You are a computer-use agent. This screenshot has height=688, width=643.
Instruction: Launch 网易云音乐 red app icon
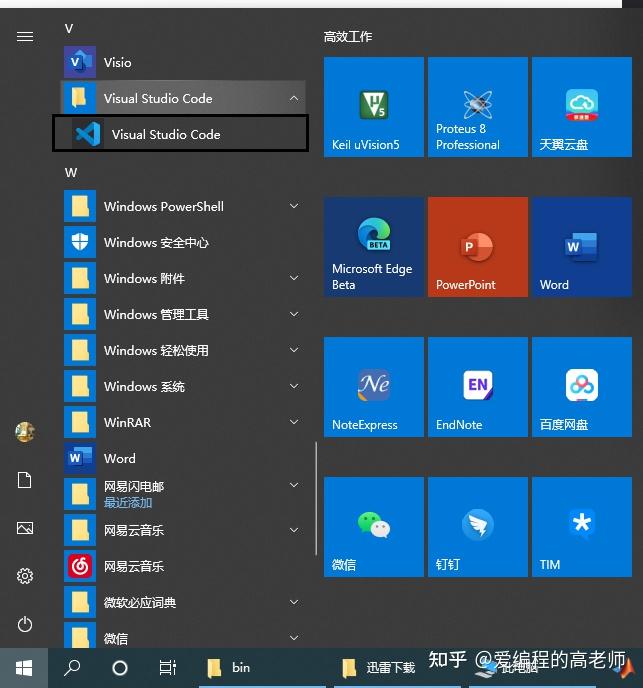(x=80, y=566)
